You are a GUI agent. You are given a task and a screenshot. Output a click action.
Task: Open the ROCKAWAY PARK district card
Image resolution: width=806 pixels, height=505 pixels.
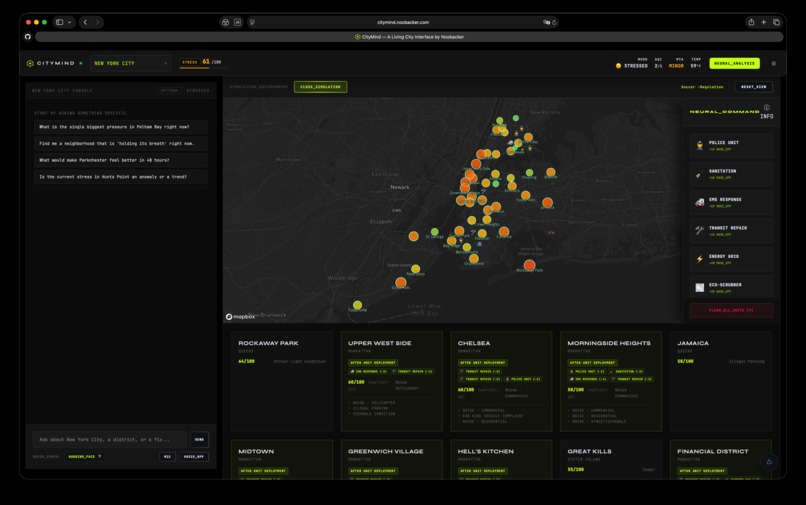282,381
